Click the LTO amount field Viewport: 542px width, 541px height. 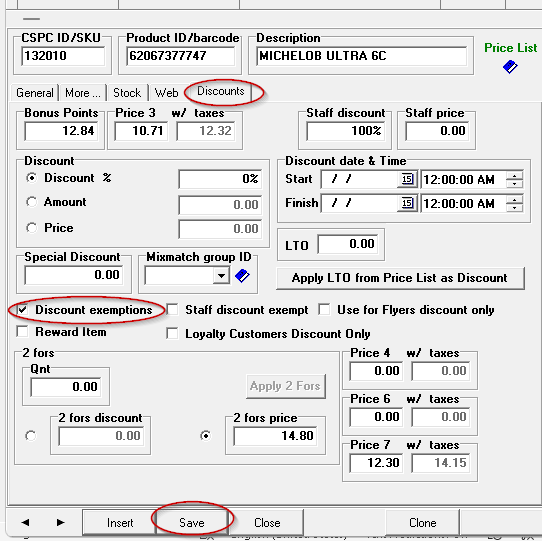pos(348,244)
